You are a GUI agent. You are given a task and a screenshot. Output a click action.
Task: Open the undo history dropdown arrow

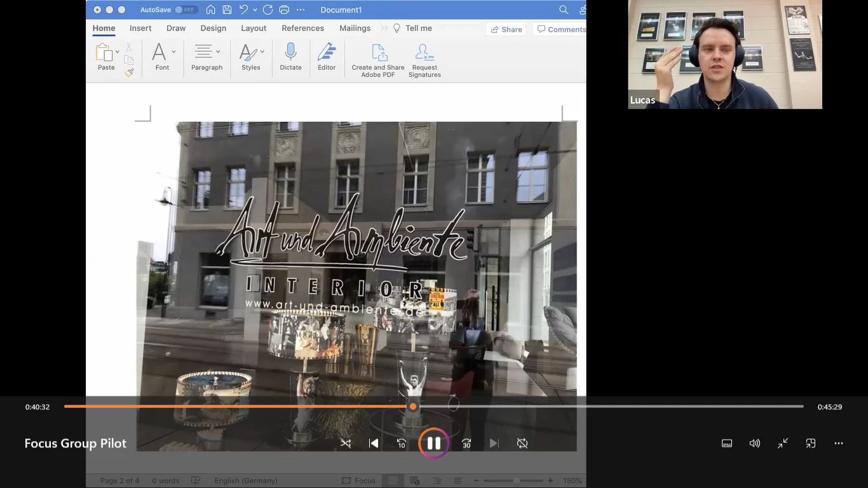[255, 10]
